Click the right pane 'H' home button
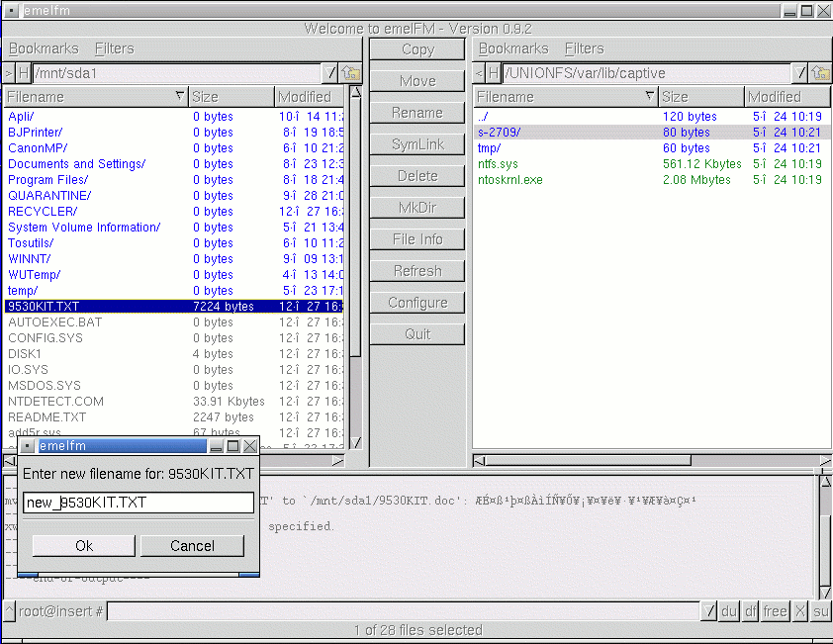 (x=493, y=73)
